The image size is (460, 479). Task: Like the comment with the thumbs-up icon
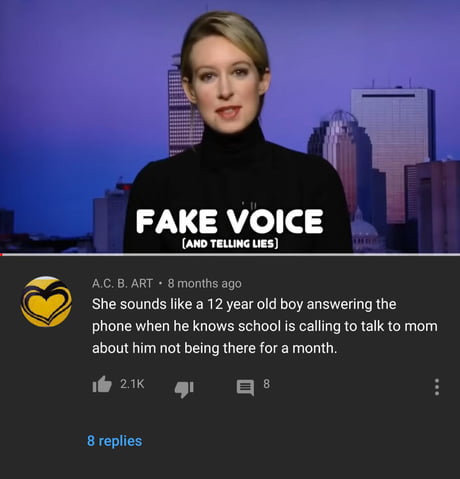102,384
